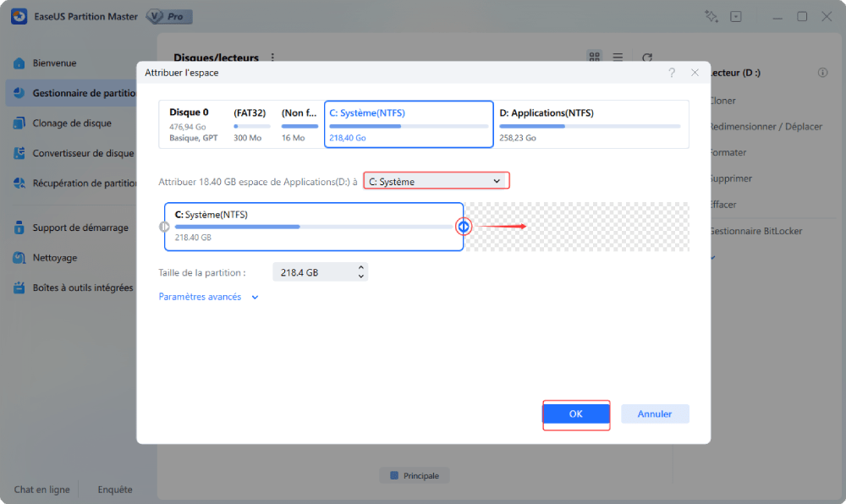
Task: Close the Attribuer l'espace dialog
Action: coord(695,73)
